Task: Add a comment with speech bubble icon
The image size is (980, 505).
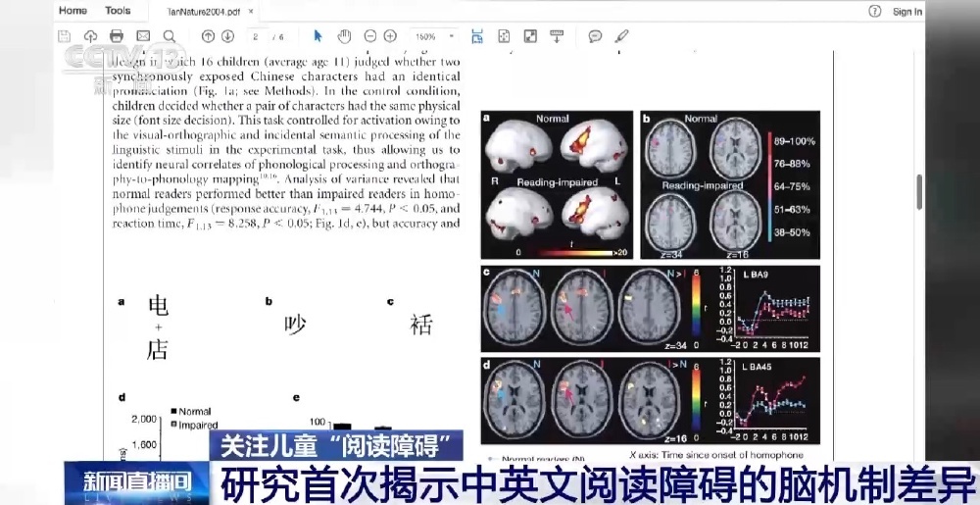Action: pyautogui.click(x=595, y=37)
